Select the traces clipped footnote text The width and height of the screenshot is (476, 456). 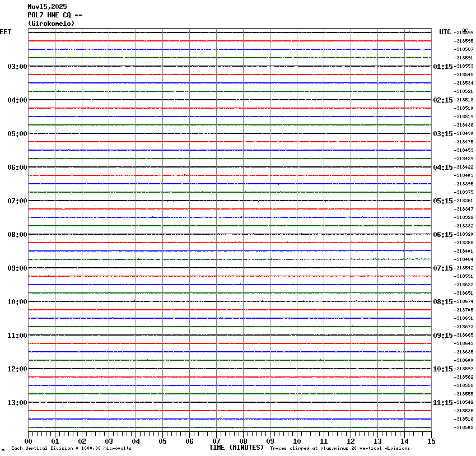(339, 448)
